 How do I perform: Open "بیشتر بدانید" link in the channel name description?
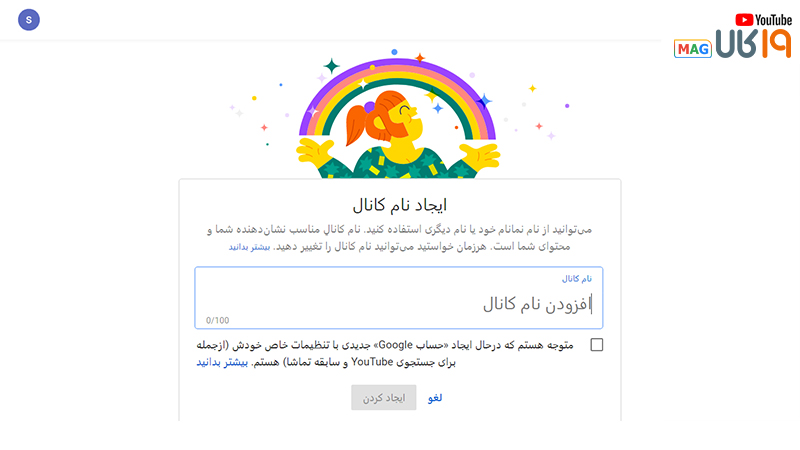pyautogui.click(x=249, y=246)
